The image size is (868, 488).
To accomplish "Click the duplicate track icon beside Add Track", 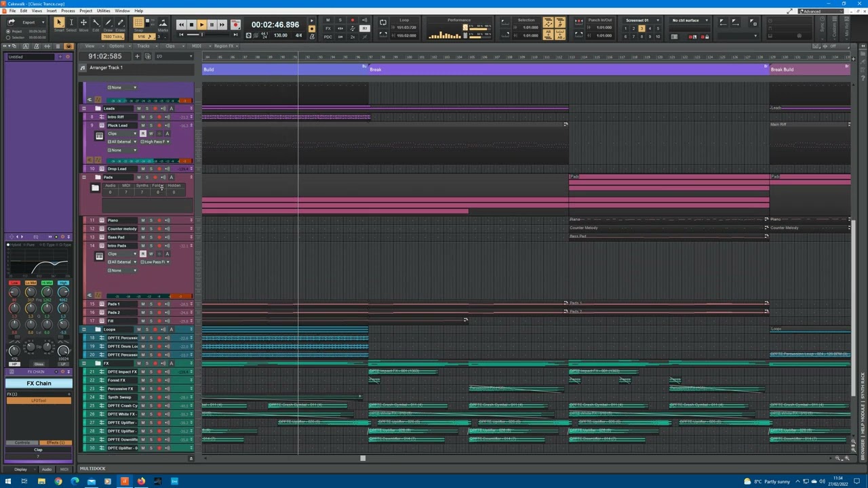I will tap(148, 56).
